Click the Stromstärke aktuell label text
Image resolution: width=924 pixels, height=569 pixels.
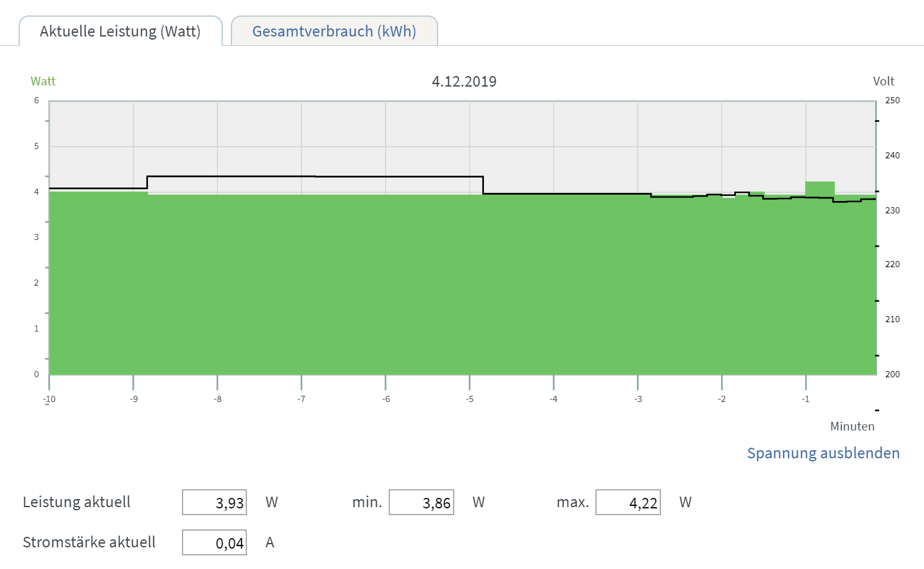click(89, 542)
